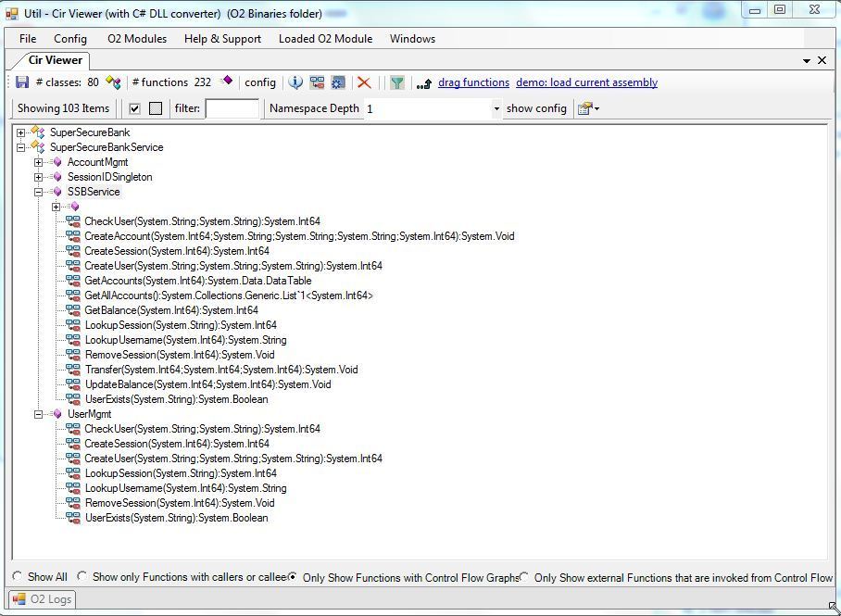Click the gear settings icon in toolbar

[338, 82]
